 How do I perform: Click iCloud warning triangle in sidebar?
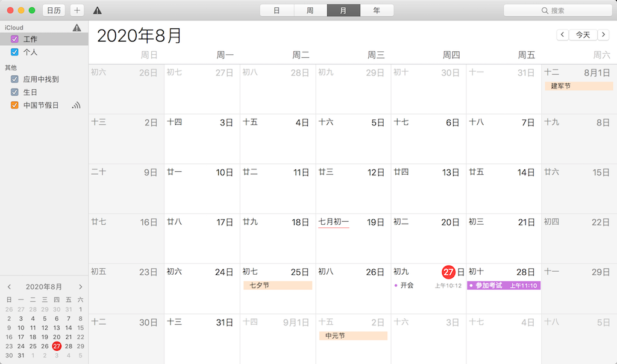click(x=77, y=28)
